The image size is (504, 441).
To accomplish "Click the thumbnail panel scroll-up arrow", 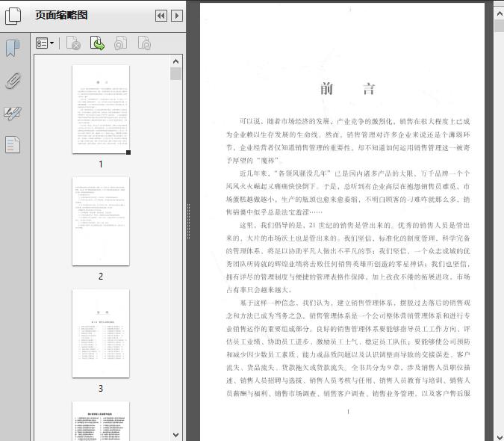I will (x=175, y=61).
